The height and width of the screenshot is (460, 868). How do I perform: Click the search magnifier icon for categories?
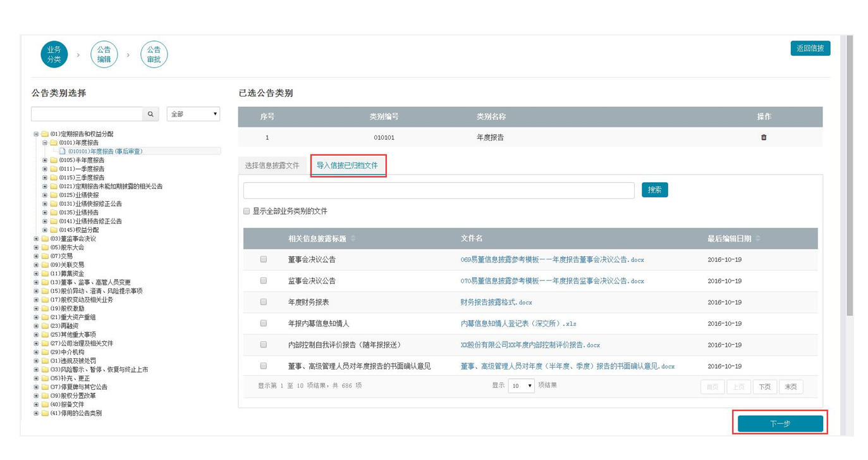150,114
